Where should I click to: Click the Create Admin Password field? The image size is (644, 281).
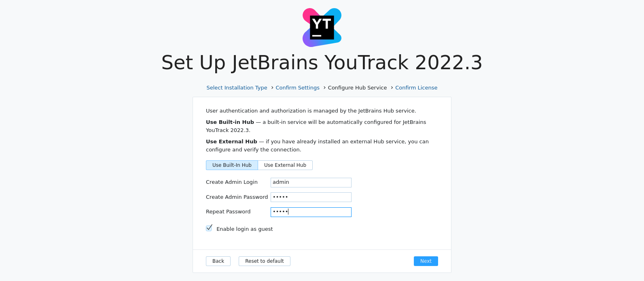pos(311,197)
